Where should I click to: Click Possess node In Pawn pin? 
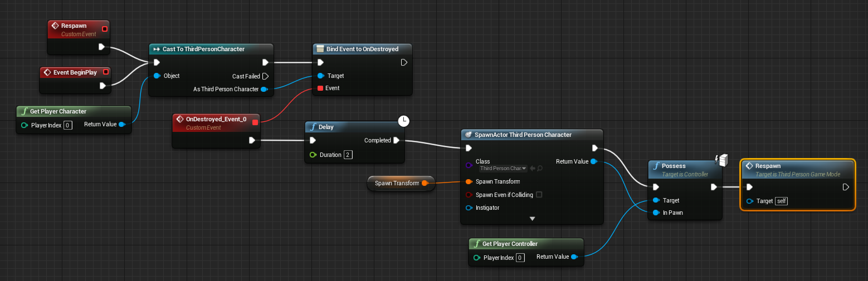[656, 213]
